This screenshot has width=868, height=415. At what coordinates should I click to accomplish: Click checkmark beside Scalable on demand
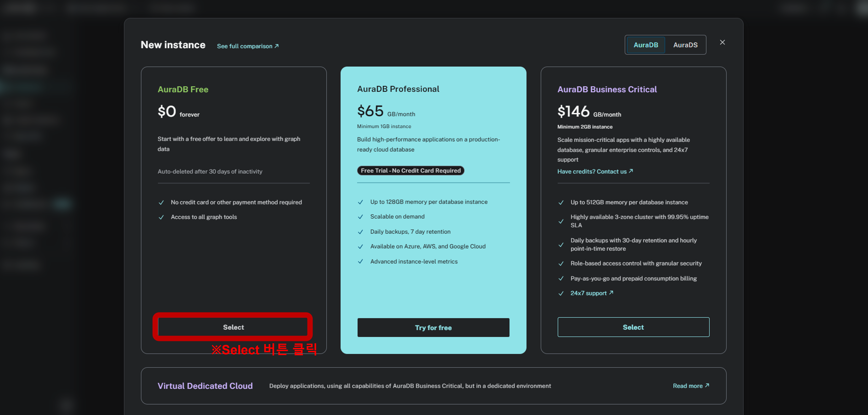click(360, 217)
